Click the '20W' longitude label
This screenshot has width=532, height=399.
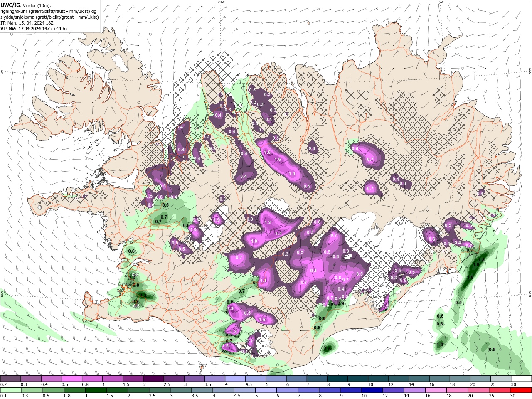click(221, 2)
